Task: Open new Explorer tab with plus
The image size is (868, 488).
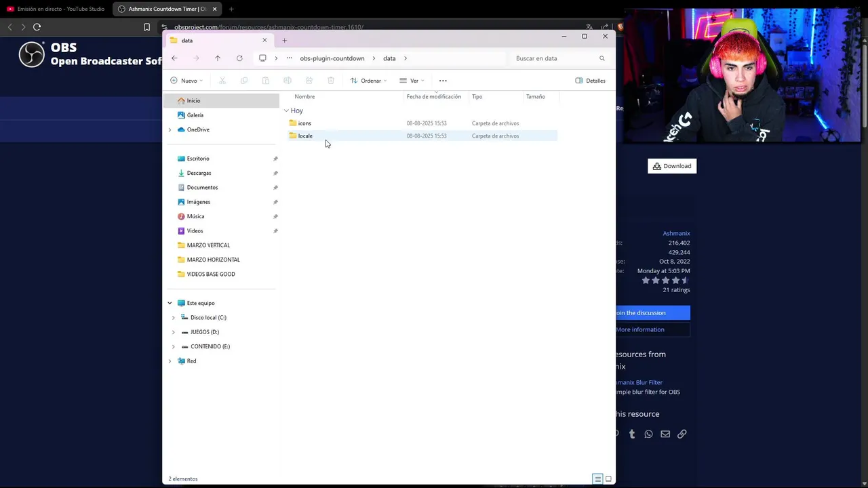Action: pos(284,41)
